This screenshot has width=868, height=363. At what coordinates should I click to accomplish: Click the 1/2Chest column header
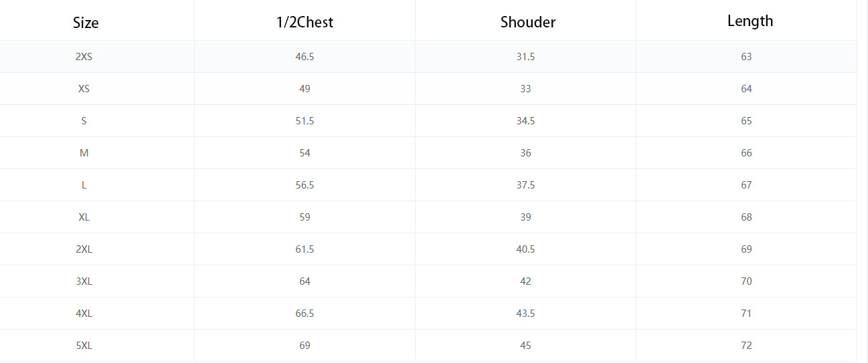[x=305, y=22]
